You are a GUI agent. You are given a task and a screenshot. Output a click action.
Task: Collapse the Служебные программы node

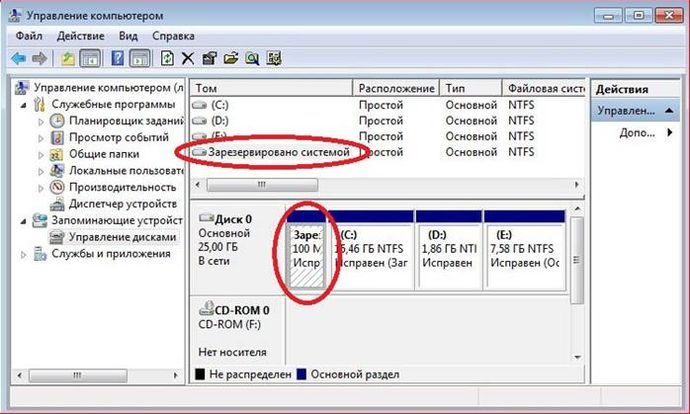click(x=23, y=105)
